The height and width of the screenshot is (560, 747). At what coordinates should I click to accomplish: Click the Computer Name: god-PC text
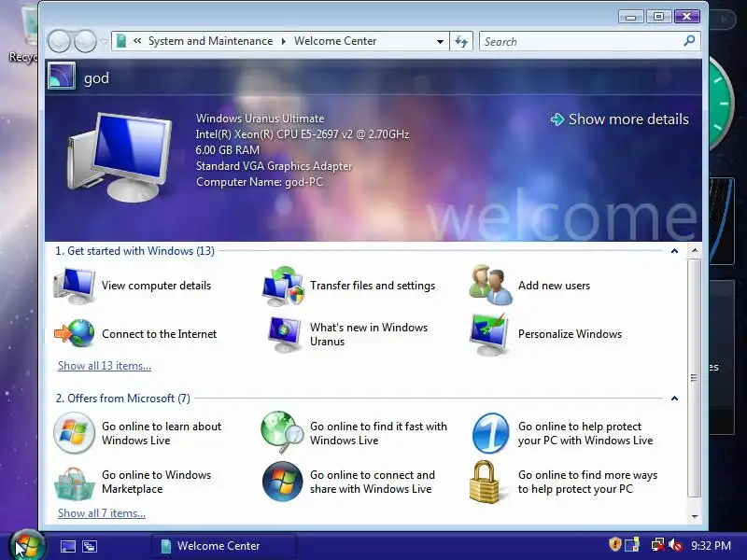tap(260, 182)
